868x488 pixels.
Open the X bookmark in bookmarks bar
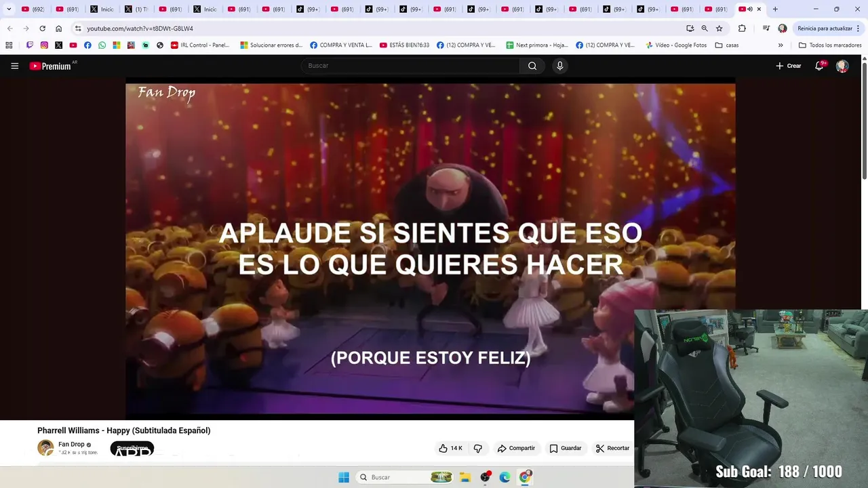59,45
